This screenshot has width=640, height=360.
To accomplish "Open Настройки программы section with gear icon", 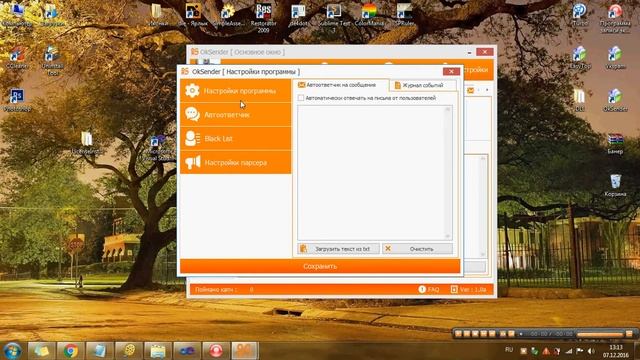I will tap(236, 91).
